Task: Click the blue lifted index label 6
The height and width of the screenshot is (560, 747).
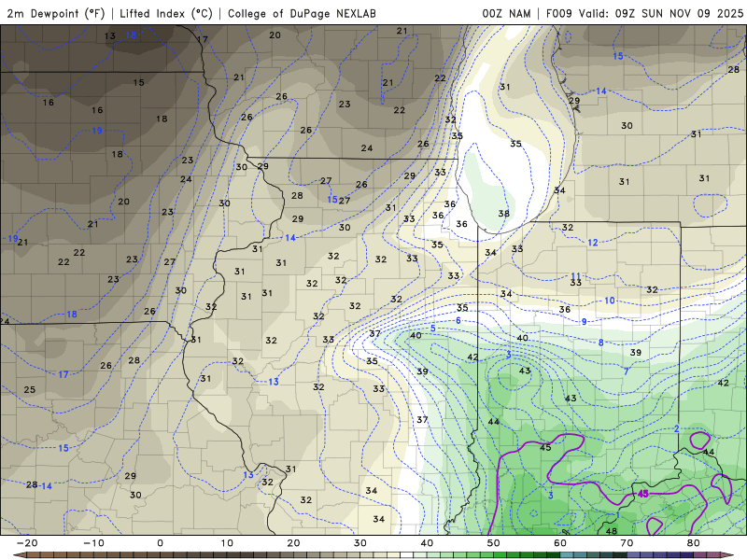Action: pyautogui.click(x=458, y=320)
